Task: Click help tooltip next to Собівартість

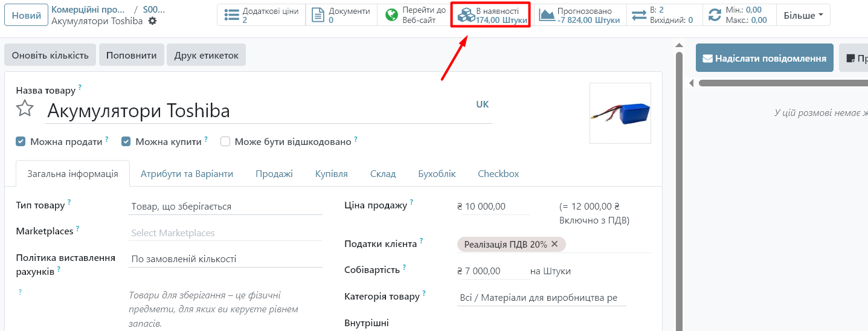Action: point(404,267)
